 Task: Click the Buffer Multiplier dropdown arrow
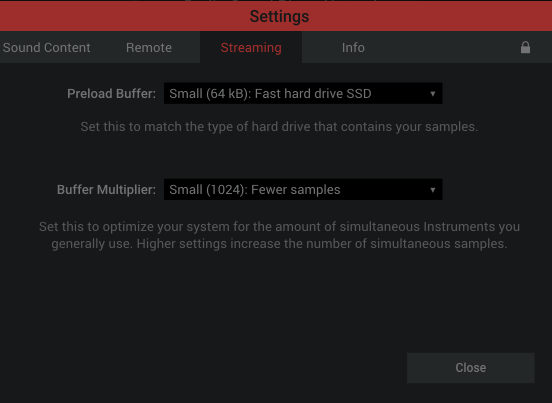pyautogui.click(x=433, y=190)
